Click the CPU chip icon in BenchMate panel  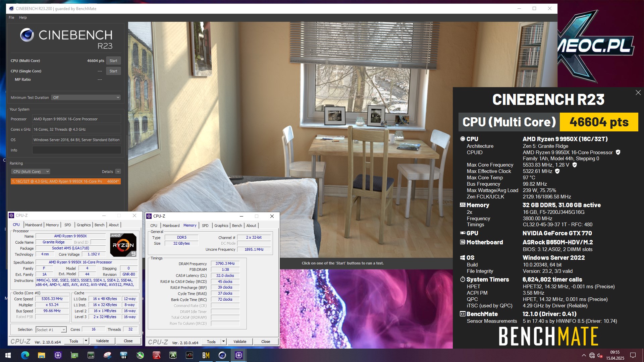[x=463, y=139]
